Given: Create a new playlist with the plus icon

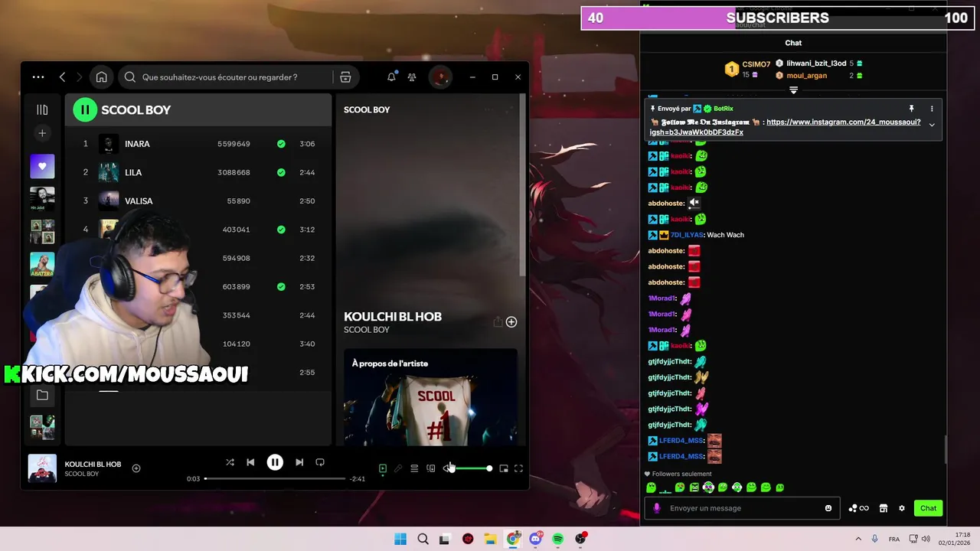Looking at the screenshot, I should 42,133.
